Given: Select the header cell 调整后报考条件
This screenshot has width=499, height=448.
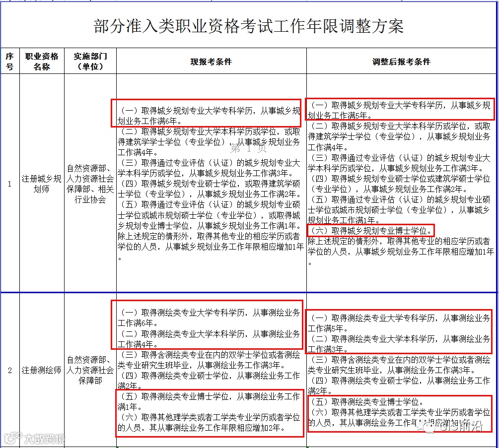Looking at the screenshot, I should (401, 62).
